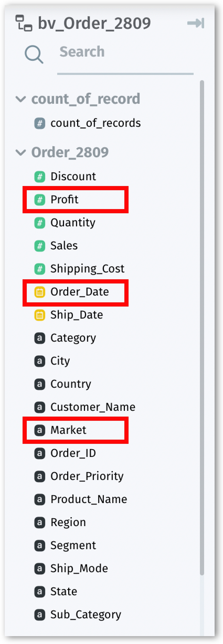Collapse the Order_2809 group chevron
This screenshot has width=223, height=644.
click(x=21, y=152)
